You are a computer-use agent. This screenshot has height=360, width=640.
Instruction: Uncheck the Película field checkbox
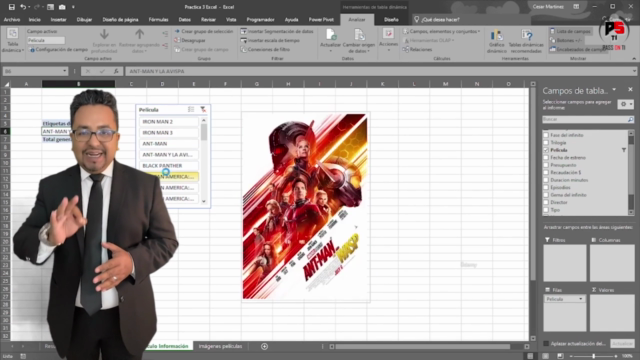click(546, 150)
